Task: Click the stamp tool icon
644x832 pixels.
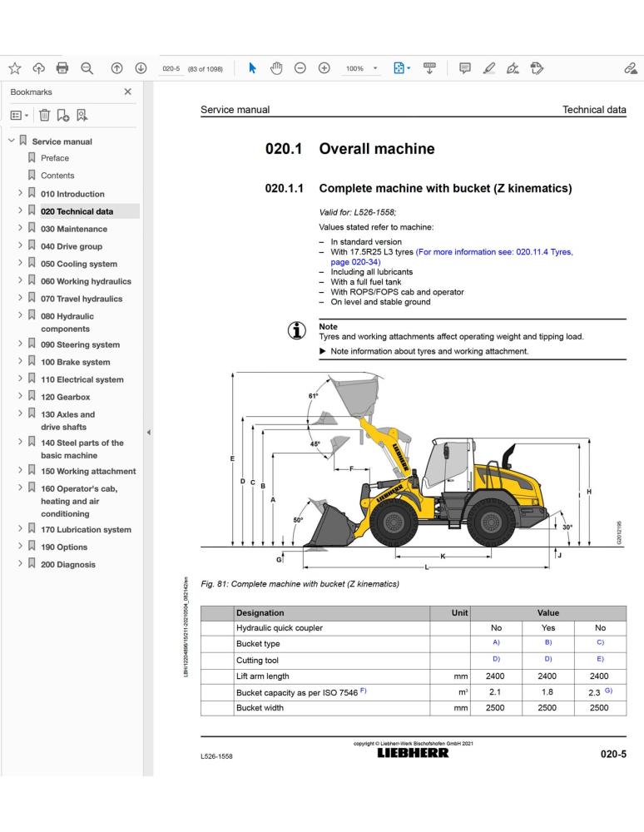Action: point(537,68)
